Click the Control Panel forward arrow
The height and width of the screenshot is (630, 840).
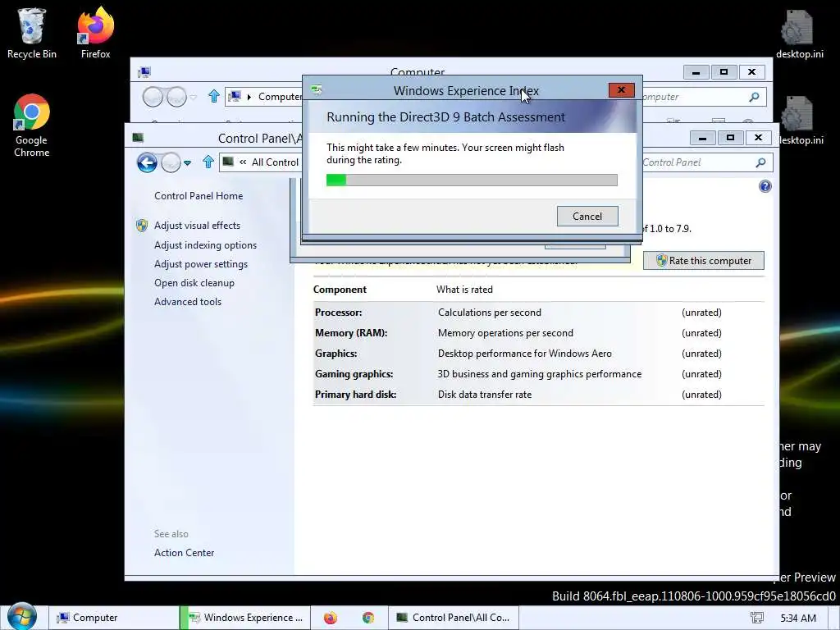pyautogui.click(x=171, y=162)
